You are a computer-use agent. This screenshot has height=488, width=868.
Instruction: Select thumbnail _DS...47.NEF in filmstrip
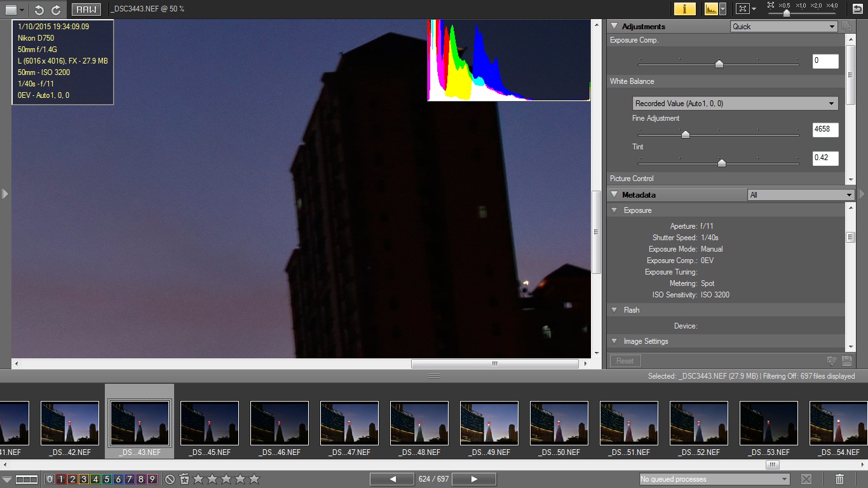pos(349,423)
